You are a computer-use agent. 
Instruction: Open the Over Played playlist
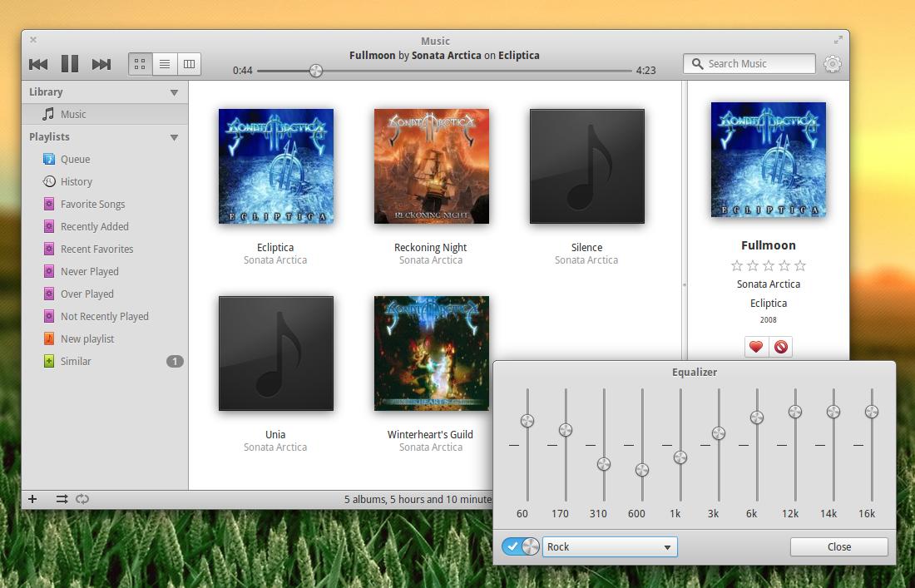(105, 294)
